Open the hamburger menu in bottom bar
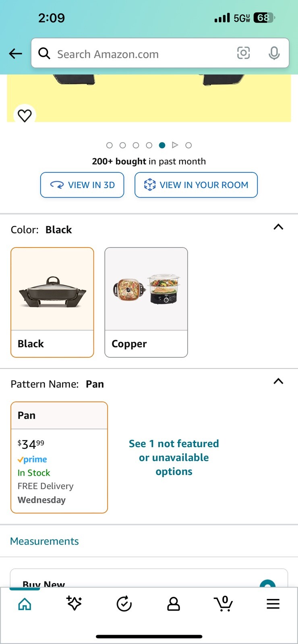298x644 pixels. 273,604
